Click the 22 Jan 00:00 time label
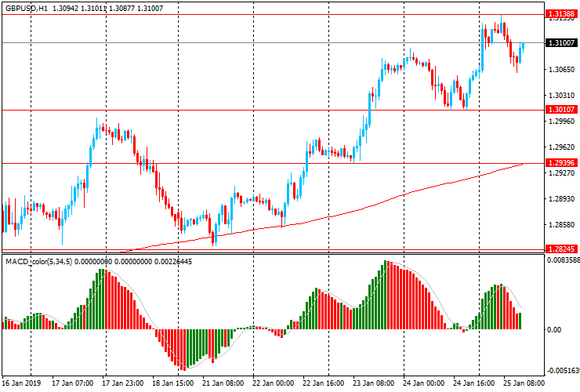Viewport: 580px width, 392px height. pos(273,383)
